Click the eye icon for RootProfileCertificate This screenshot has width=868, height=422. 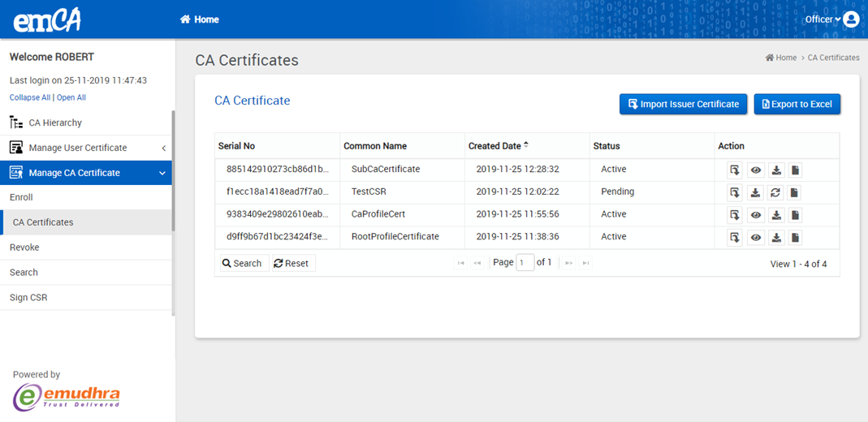[755, 238]
